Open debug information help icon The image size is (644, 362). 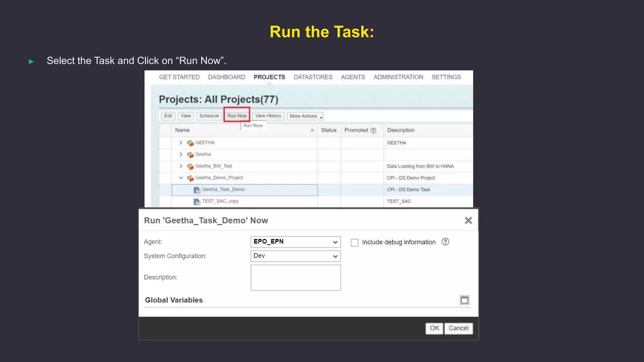coord(445,242)
